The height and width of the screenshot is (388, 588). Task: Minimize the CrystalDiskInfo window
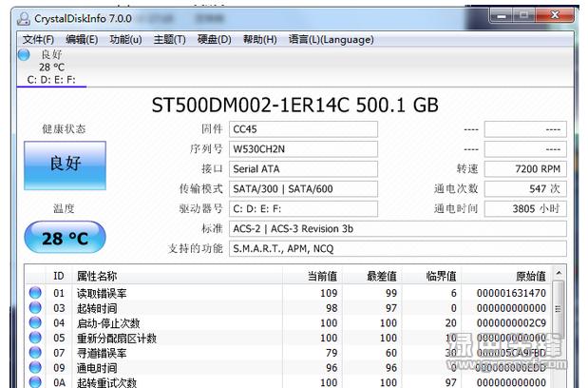[502, 16]
